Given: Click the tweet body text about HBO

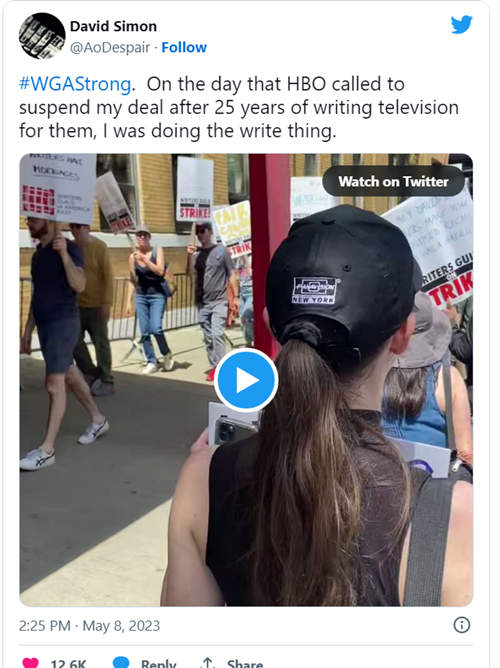Looking at the screenshot, I should click(239, 107).
